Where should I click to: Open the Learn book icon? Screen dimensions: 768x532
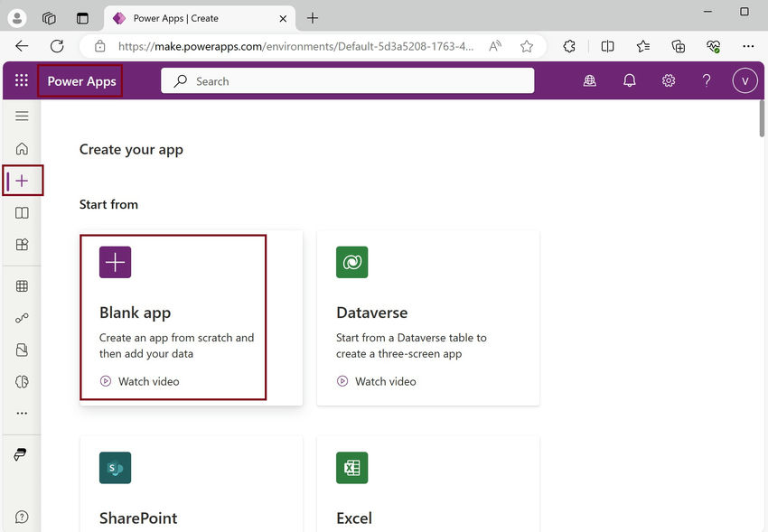pyautogui.click(x=22, y=213)
